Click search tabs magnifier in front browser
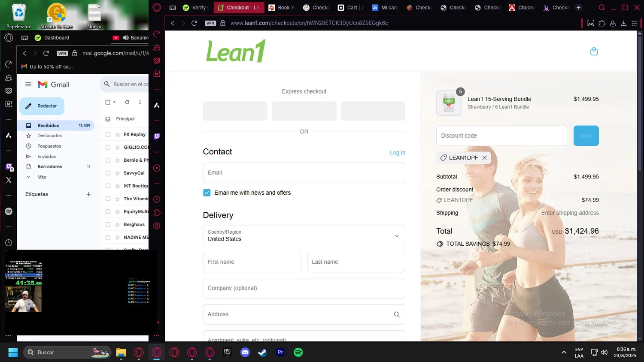Image resolution: width=644 pixels, height=362 pixels. tap(602, 7)
